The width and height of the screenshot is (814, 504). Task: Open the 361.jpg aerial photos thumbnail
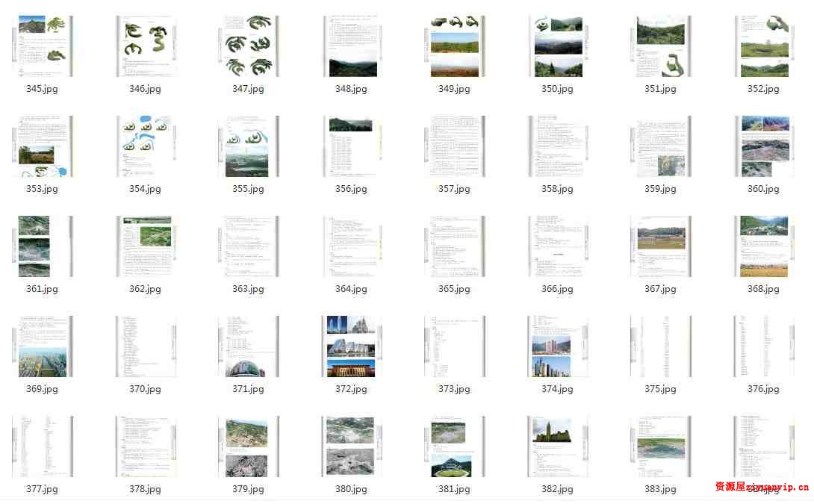pyautogui.click(x=42, y=246)
